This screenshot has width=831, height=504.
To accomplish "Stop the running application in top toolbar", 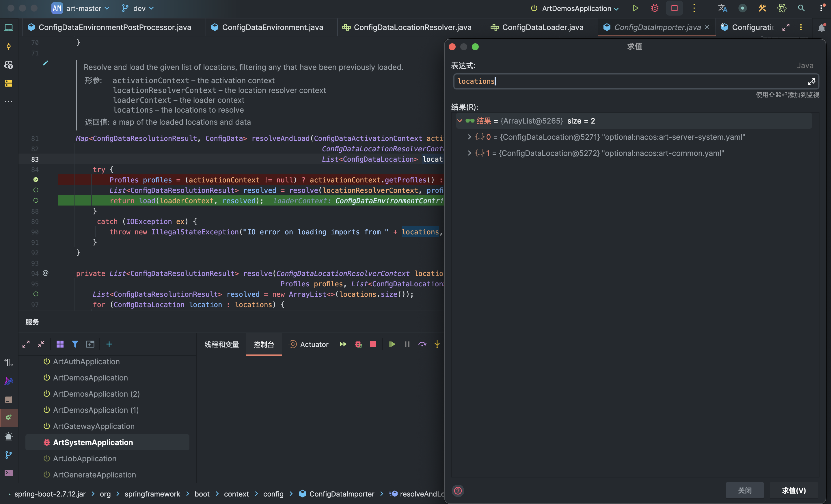I will tap(674, 8).
